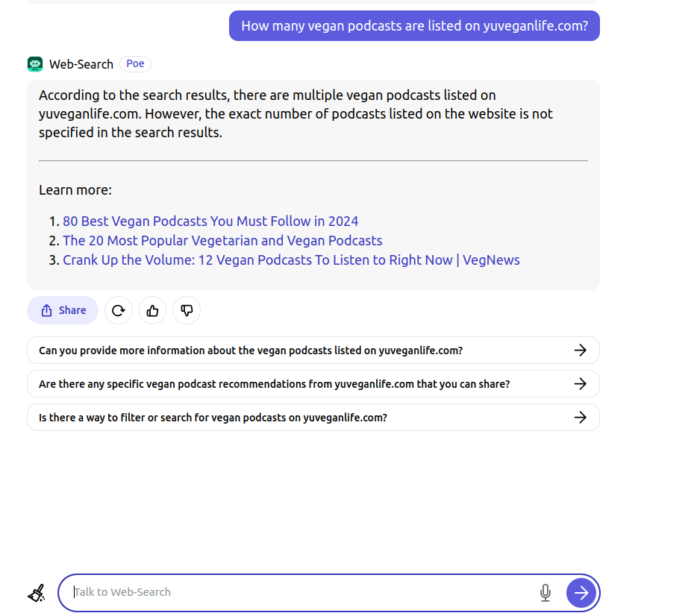Viewport: 691px width, 616px height.
Task: Click the Web-Search bot avatar icon
Action: [x=35, y=64]
